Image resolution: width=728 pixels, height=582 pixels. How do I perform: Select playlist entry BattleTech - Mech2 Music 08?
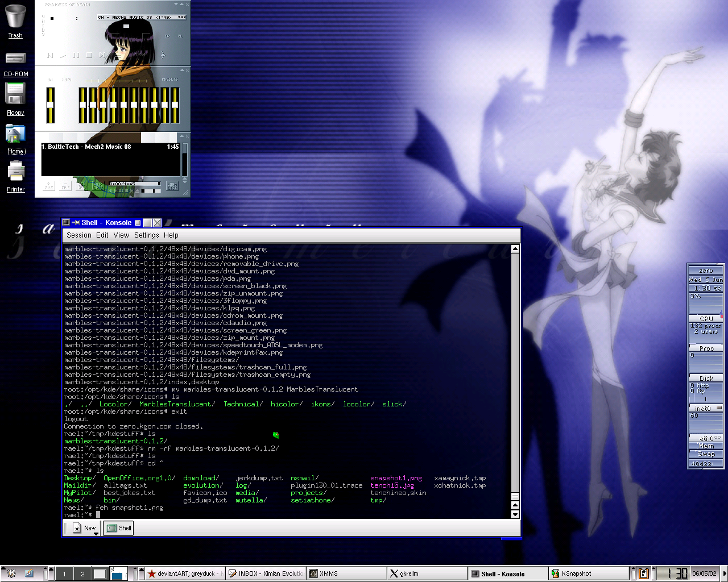[111, 147]
